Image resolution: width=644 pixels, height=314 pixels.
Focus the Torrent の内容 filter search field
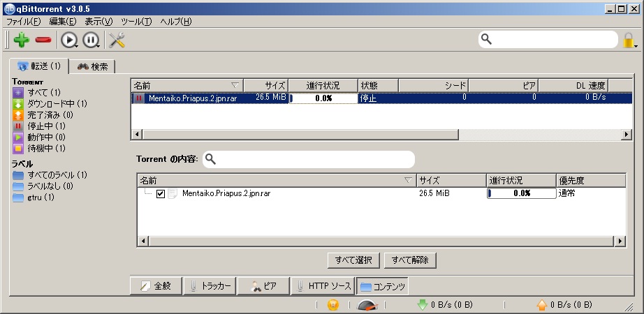tap(314, 159)
